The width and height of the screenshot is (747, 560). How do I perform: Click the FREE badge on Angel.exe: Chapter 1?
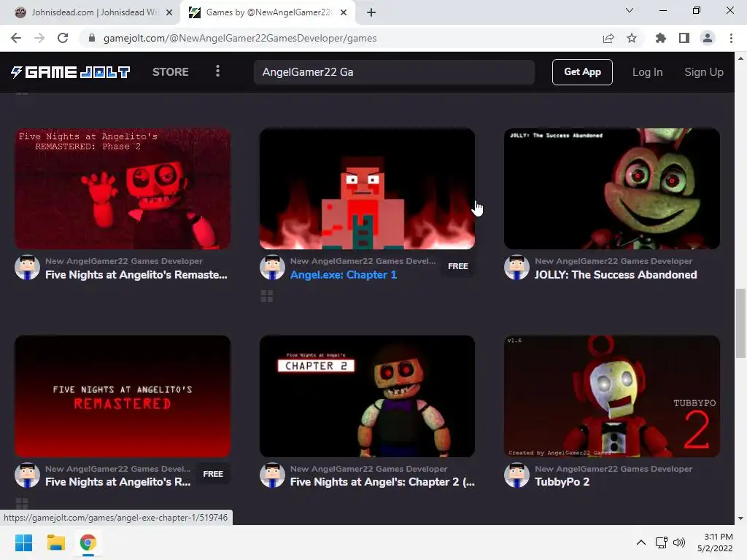click(458, 266)
